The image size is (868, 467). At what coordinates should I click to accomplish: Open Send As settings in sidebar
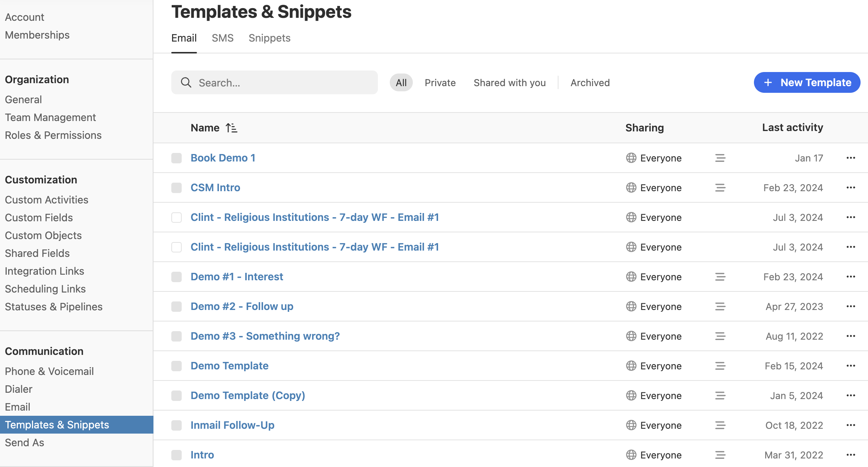(x=24, y=442)
